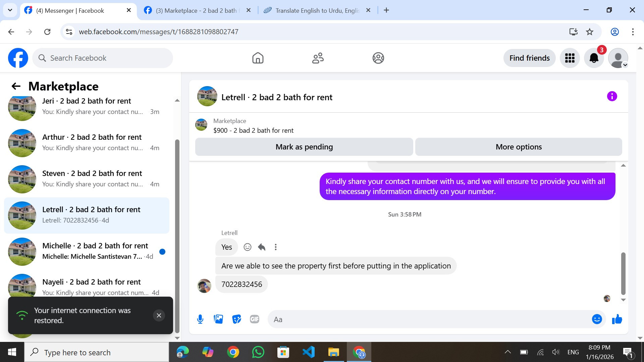The image size is (644, 362).
Task: Dismiss the internet connection restored notification
Action: (159, 315)
